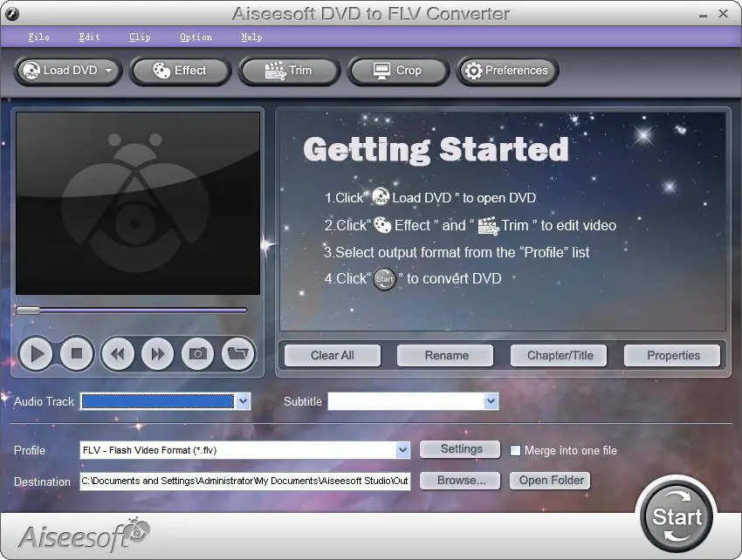The image size is (742, 560).
Task: Expand the Subtitle dropdown
Action: click(491, 401)
